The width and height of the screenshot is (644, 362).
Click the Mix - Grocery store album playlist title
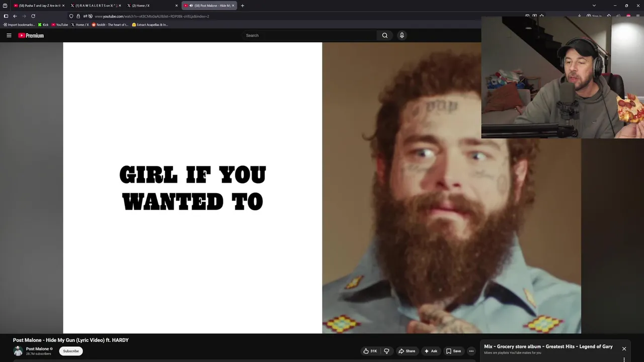click(x=548, y=346)
